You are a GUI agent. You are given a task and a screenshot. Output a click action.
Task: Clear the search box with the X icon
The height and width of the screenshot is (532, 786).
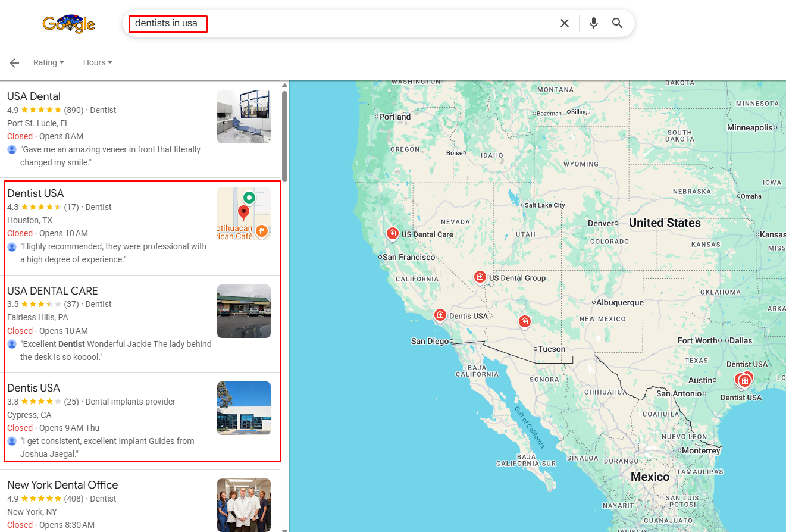click(565, 23)
